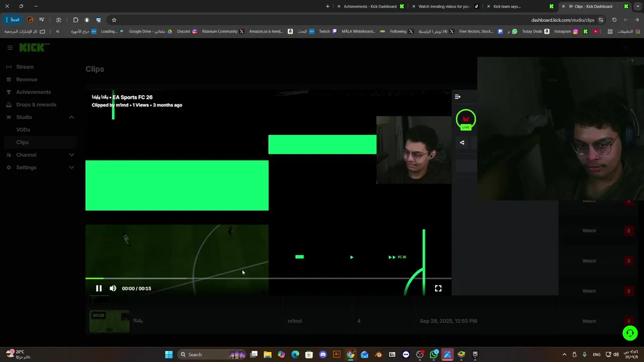
Task: Open Google Drive bookmark
Action: (150, 31)
